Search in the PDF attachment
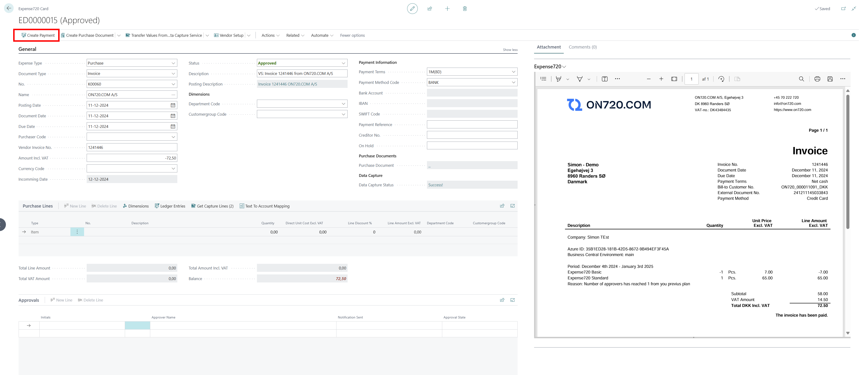This screenshot has width=868, height=375. [801, 79]
